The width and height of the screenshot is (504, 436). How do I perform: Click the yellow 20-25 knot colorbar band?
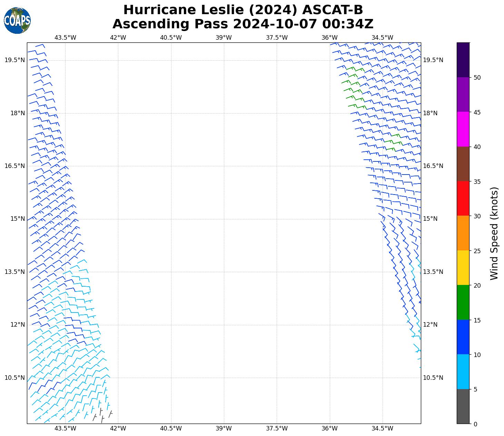coord(463,268)
